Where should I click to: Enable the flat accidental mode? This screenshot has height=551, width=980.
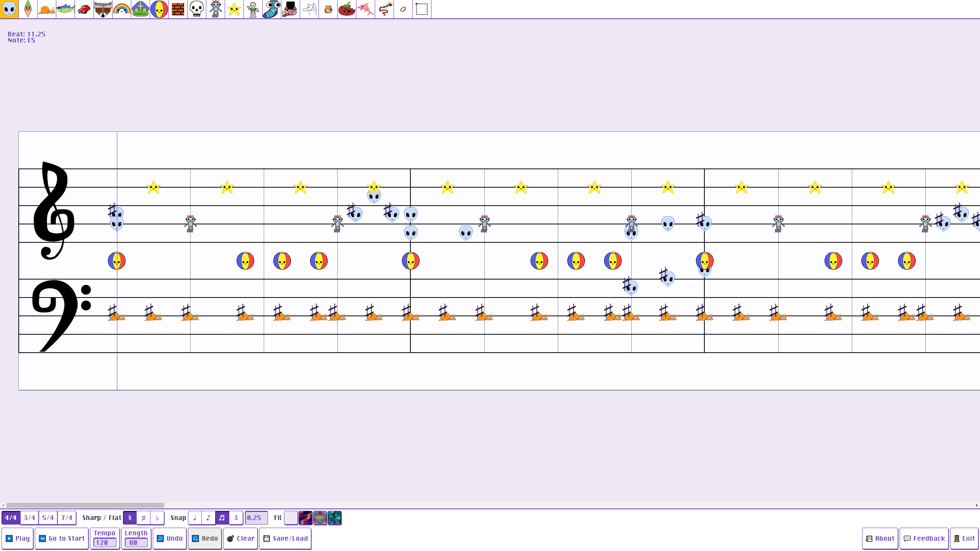tap(157, 518)
